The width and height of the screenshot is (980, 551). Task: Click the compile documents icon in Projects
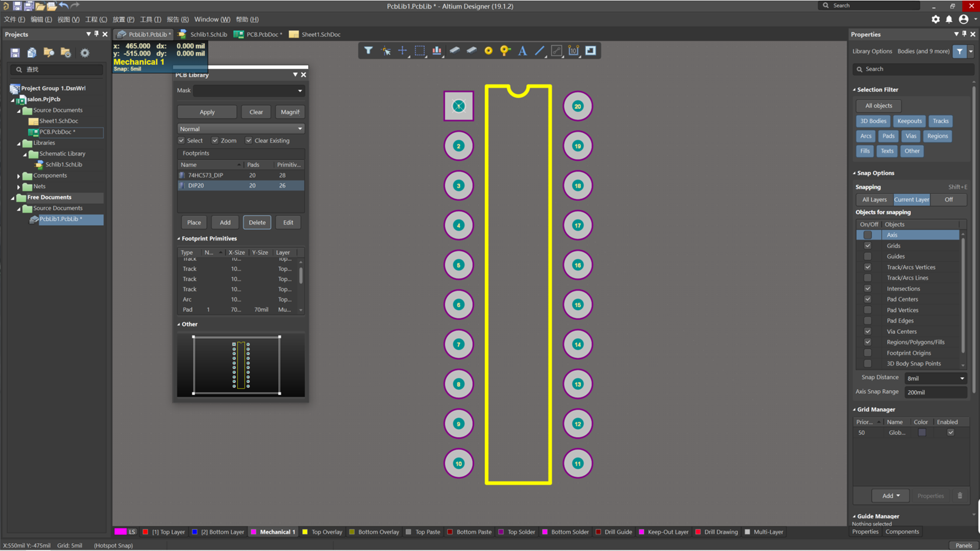coord(32,53)
